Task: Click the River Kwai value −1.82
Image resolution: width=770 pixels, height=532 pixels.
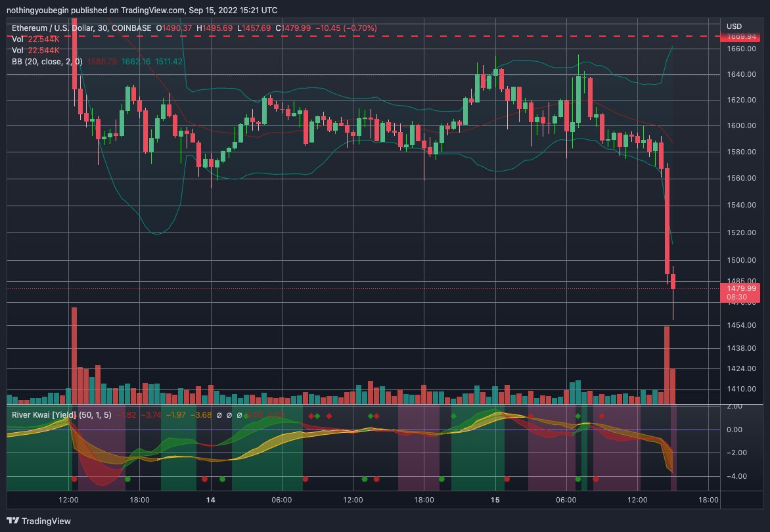Action: pyautogui.click(x=126, y=414)
